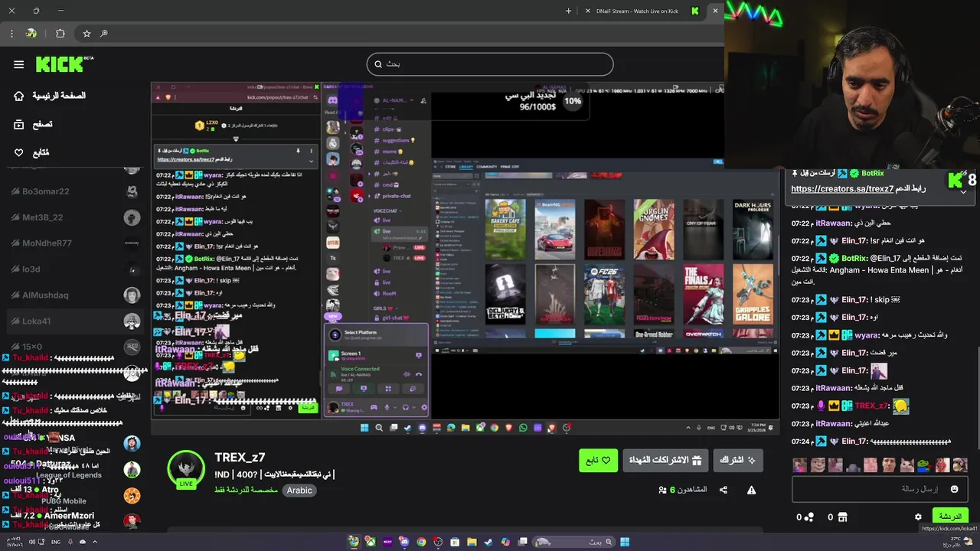Collapse the pinned message chevron
980x551 pixels.
pos(963,191)
